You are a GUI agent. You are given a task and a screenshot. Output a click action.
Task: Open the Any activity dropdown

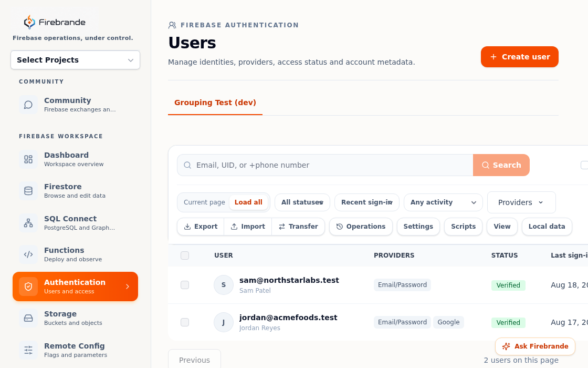pyautogui.click(x=443, y=202)
